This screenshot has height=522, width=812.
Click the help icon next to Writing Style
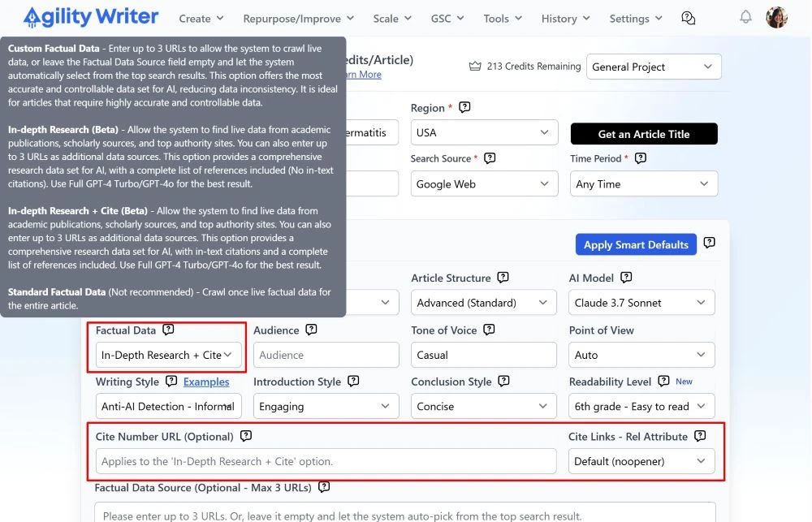click(171, 381)
